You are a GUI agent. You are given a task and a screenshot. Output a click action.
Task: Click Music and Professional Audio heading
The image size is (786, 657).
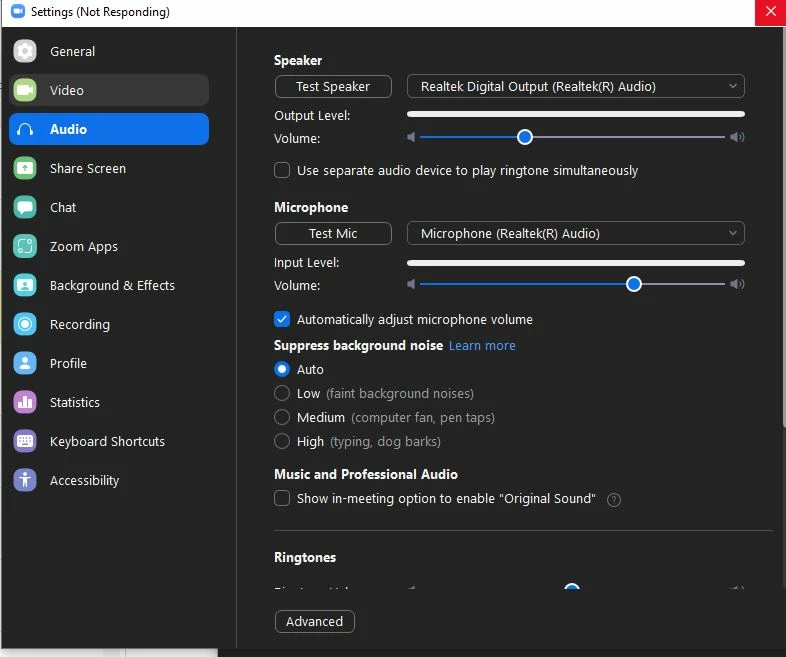coord(365,474)
